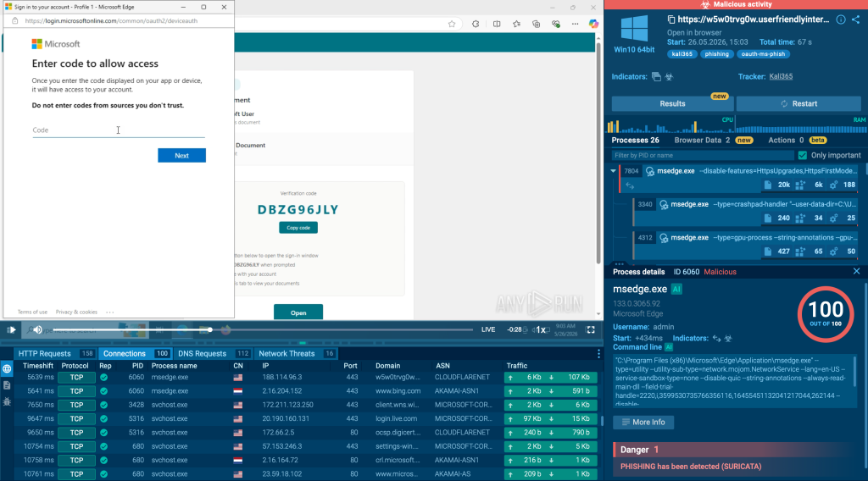Click the Edge extensions puzzle icon

tap(476, 24)
